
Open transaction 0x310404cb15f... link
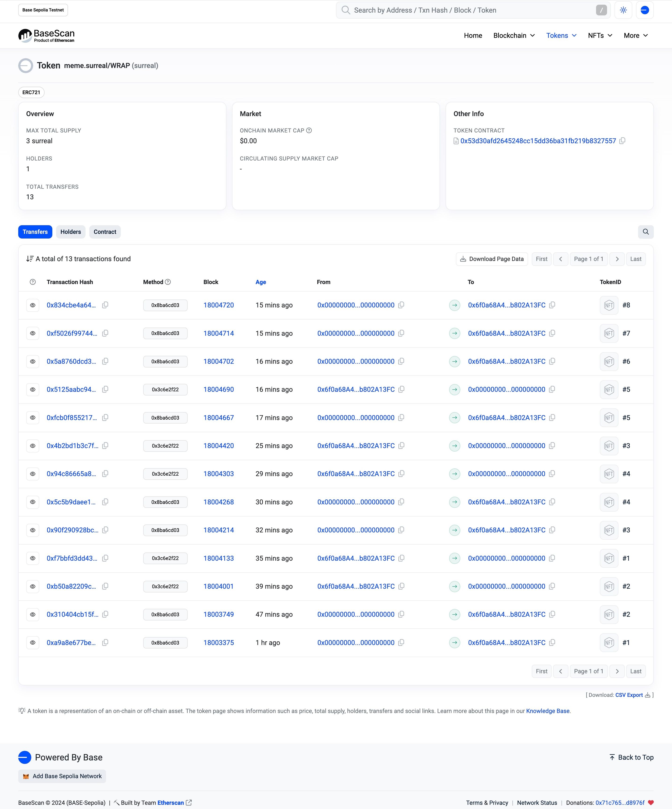point(72,614)
